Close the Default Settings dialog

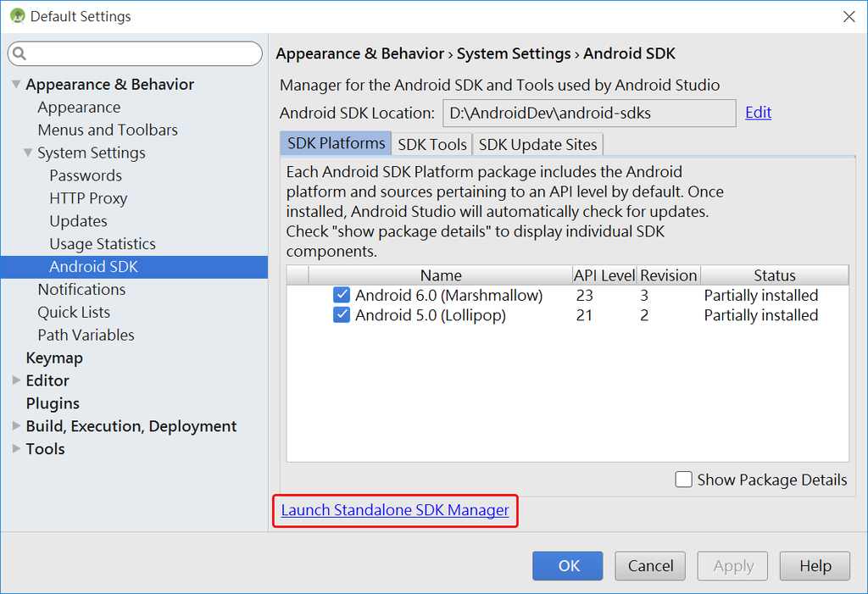click(849, 17)
